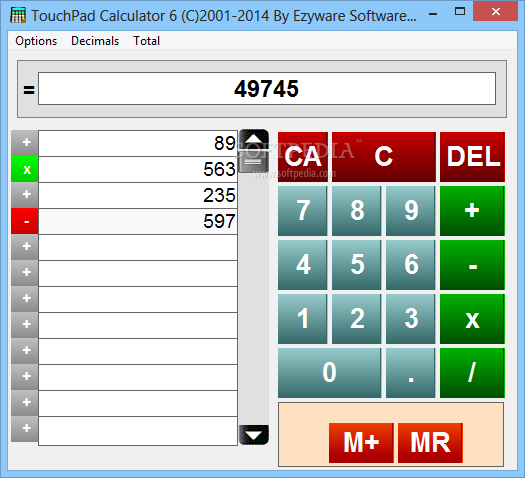Tap digit 6 on the keypad
525x478 pixels.
(x=411, y=265)
